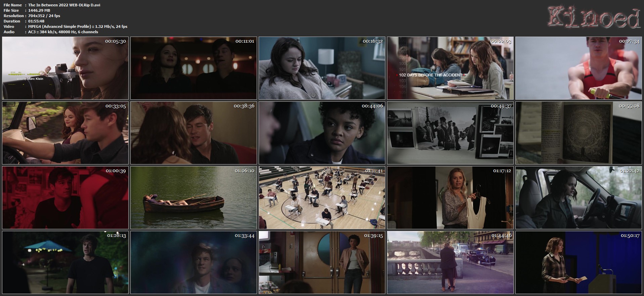
Task: Click the black-and-white photos frame at 00:49:37
Action: [x=450, y=133]
